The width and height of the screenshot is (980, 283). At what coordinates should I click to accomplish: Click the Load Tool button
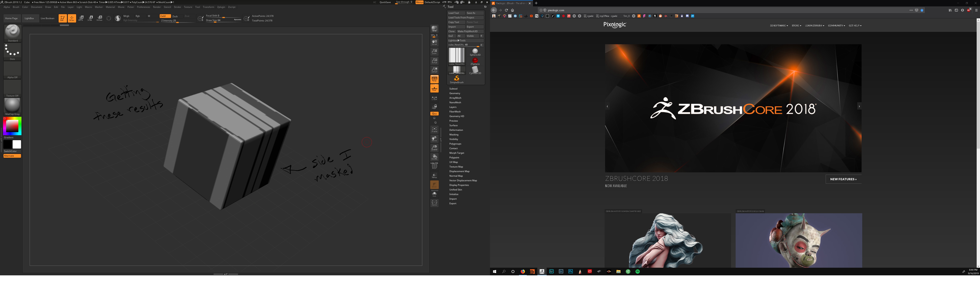point(457,13)
